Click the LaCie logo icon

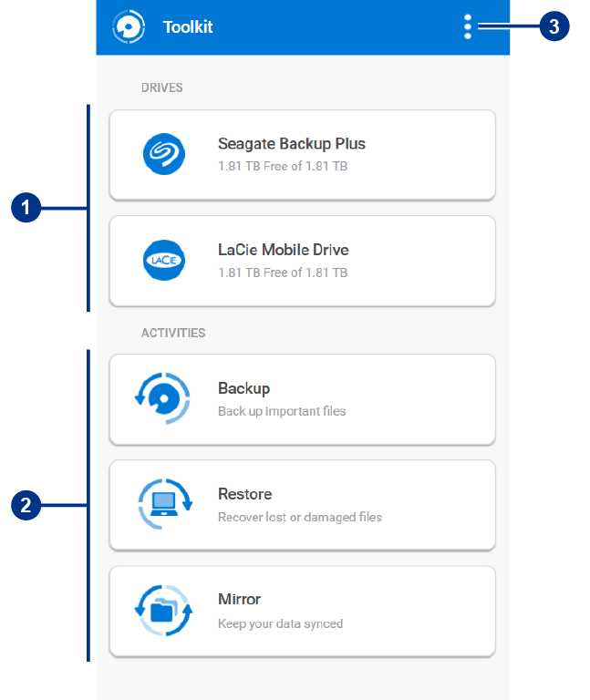[164, 261]
